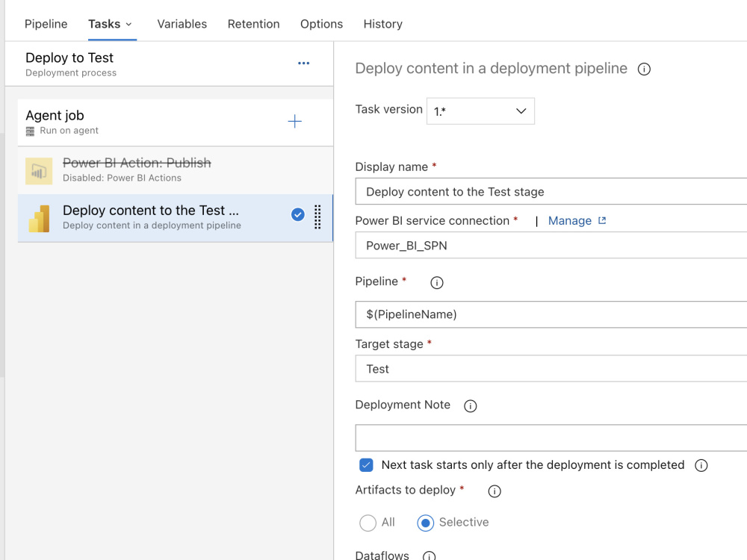Image resolution: width=747 pixels, height=560 pixels.
Task: View info tooltip beside Deployment Note
Action: coord(470,405)
